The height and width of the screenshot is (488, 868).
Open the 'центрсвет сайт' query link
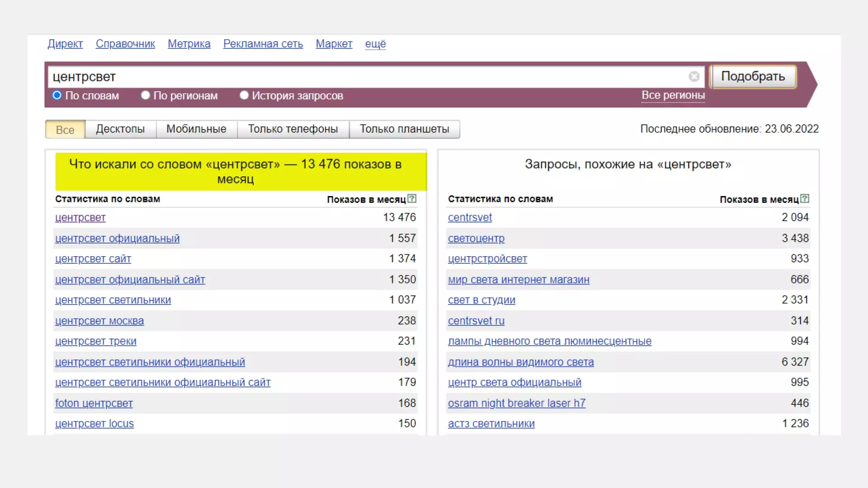click(x=93, y=259)
